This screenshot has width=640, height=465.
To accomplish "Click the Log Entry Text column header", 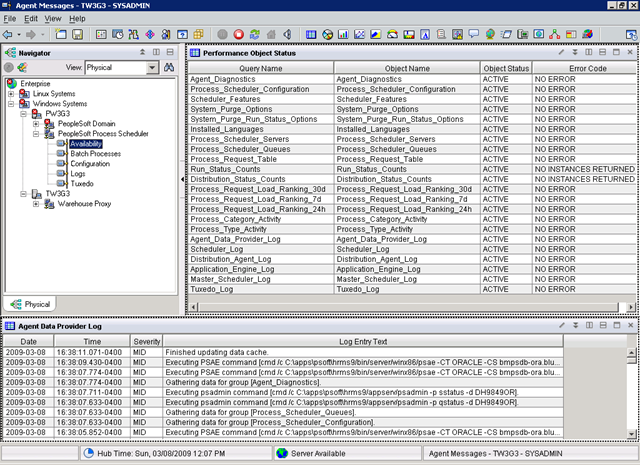I will click(363, 342).
